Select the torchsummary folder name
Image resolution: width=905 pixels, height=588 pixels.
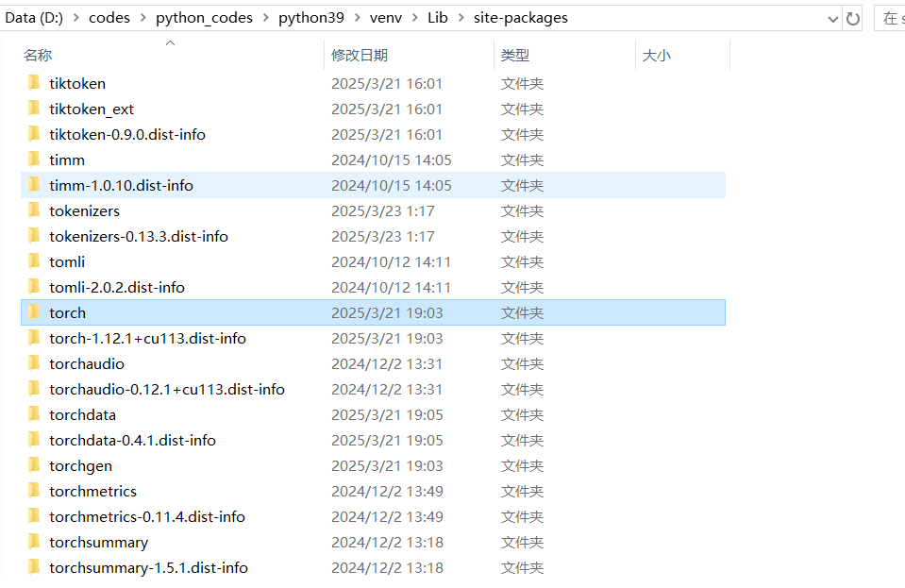tap(99, 543)
